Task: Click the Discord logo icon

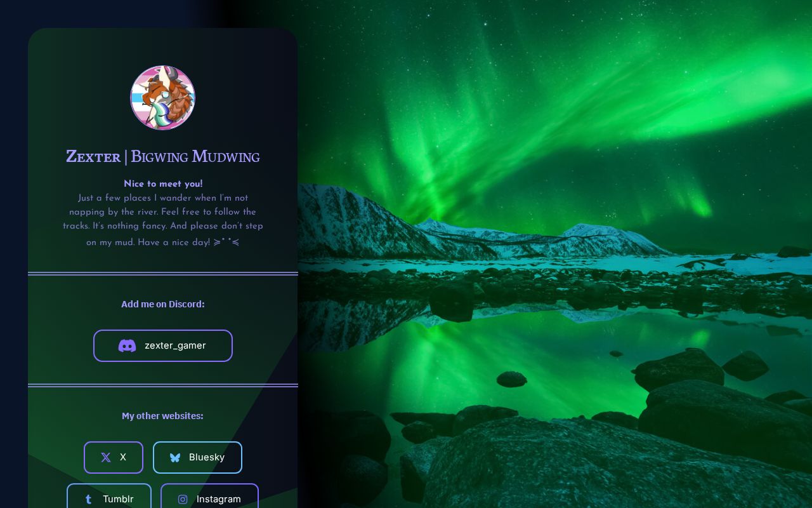Action: coord(127,345)
